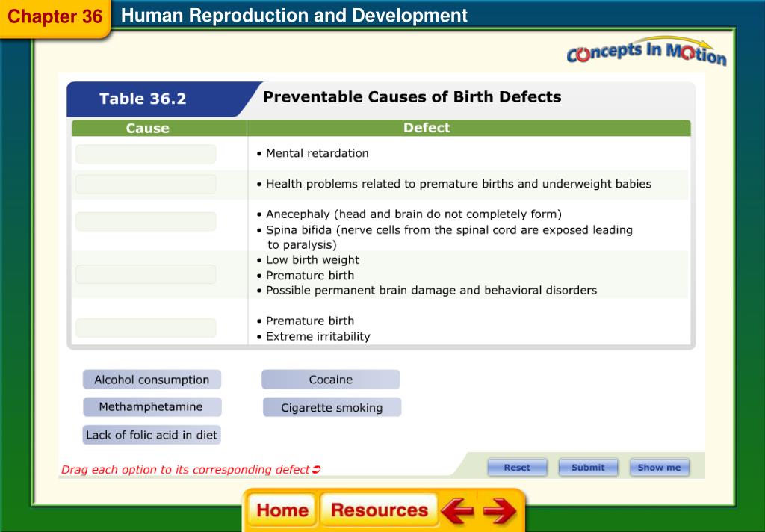The image size is (765, 532).
Task: Click the cause slot beside Anecephaly row
Action: point(146,222)
